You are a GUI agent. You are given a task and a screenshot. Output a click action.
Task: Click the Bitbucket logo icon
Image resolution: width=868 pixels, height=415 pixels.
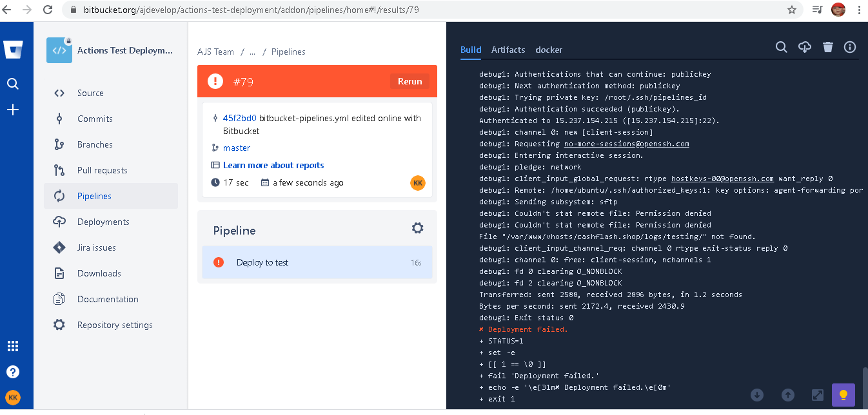[13, 50]
